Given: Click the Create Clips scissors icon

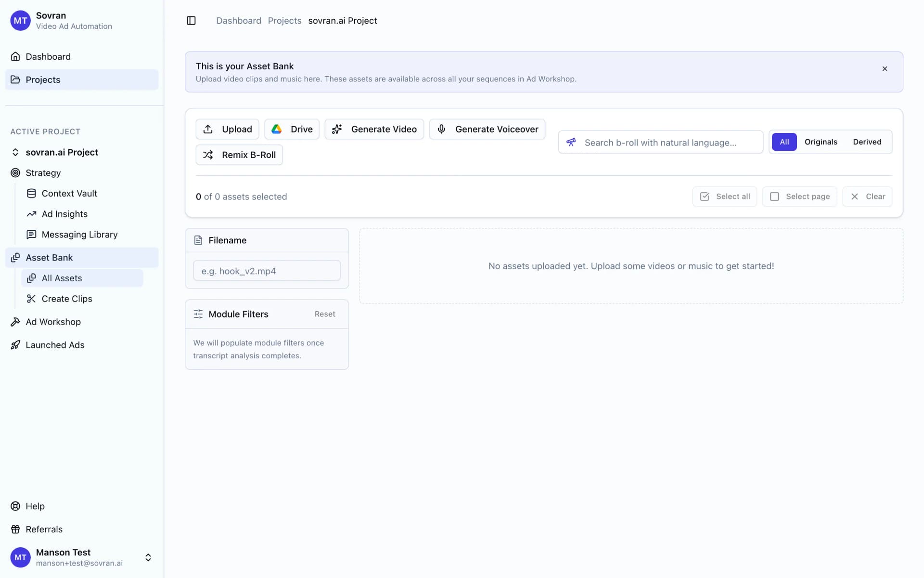Looking at the screenshot, I should point(31,299).
